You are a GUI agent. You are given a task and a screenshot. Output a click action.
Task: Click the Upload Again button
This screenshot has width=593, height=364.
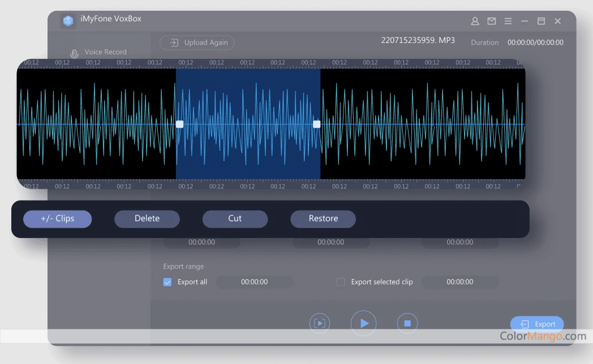point(197,42)
